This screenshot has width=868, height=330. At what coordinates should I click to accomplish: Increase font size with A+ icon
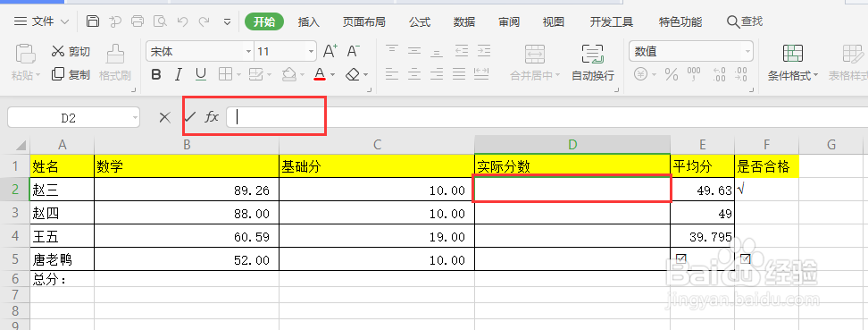pos(330,52)
